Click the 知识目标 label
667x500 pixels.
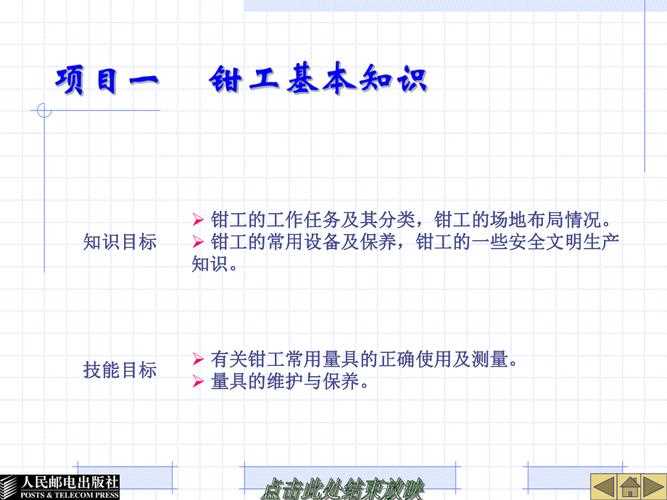coord(120,242)
